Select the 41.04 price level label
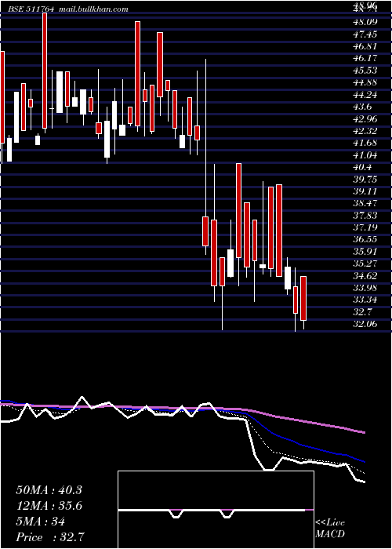 365,155
